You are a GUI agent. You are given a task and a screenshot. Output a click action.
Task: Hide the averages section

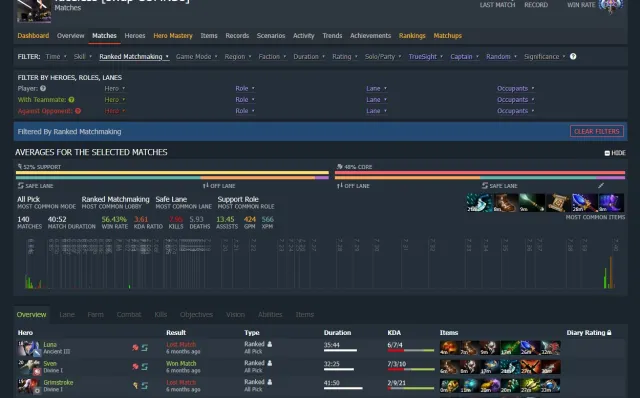click(615, 153)
